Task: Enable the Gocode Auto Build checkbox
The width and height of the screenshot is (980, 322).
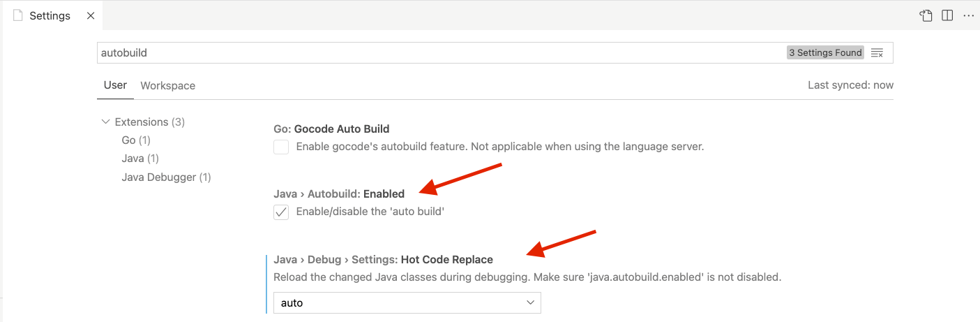Action: [281, 147]
